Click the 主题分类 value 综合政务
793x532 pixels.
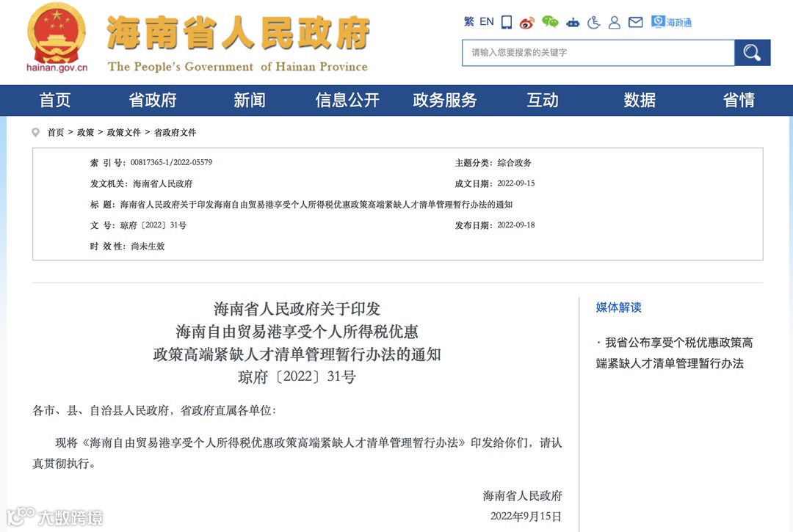(x=514, y=162)
